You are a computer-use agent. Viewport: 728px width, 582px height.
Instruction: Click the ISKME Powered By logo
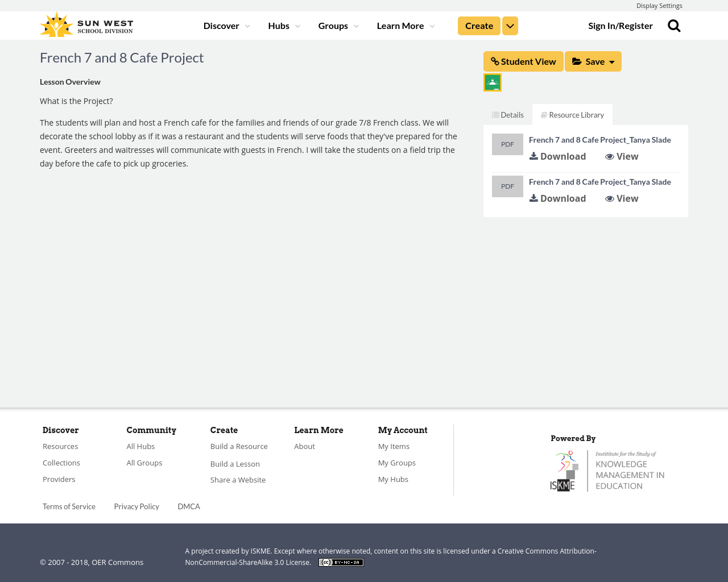(x=607, y=470)
